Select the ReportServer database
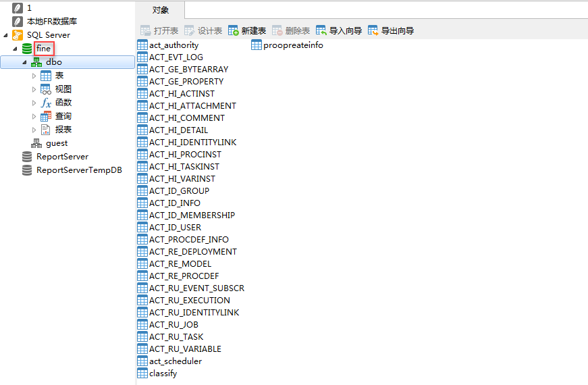Image resolution: width=588 pixels, height=385 pixels. tap(62, 157)
